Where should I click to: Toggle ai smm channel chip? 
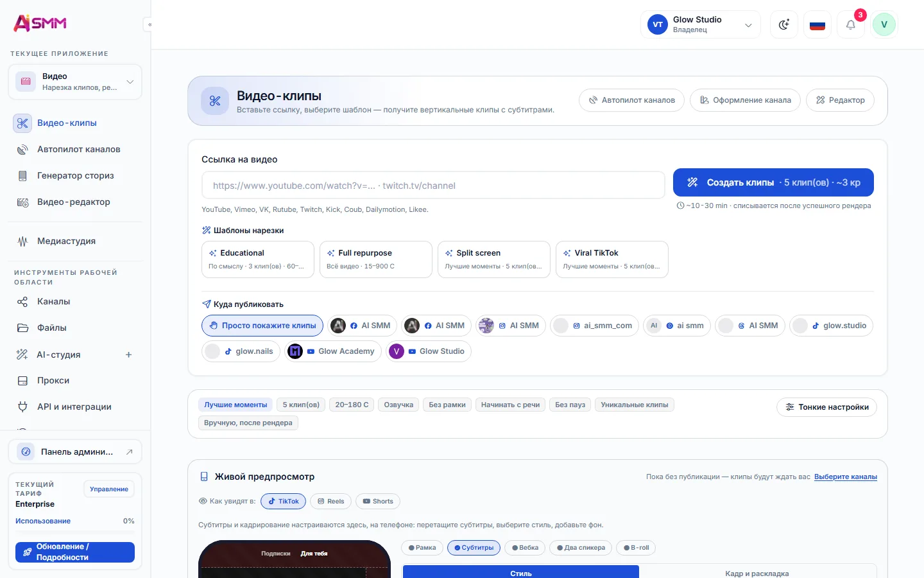677,326
